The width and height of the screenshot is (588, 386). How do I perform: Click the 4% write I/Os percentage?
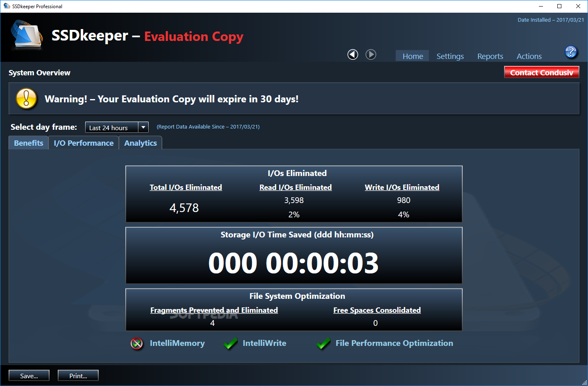pyautogui.click(x=404, y=214)
